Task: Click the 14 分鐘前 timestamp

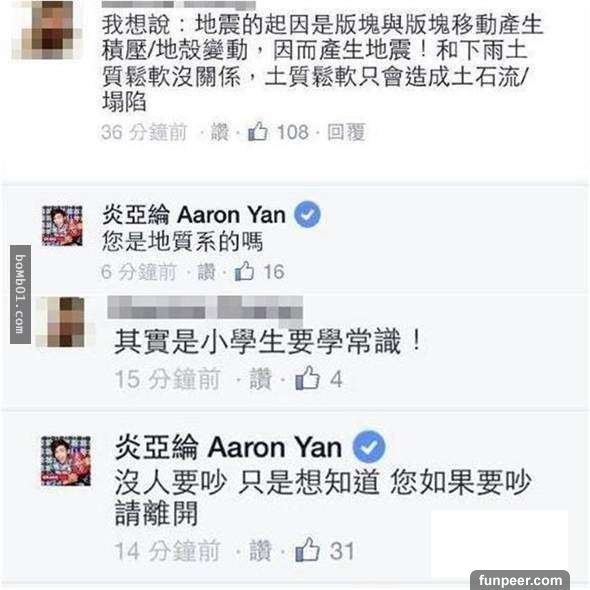Action: click(167, 551)
